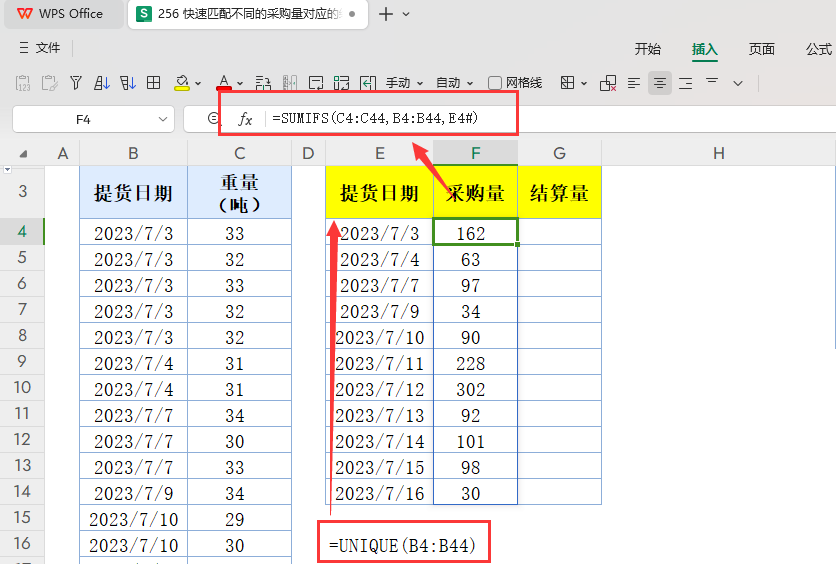Image resolution: width=836 pixels, height=564 pixels.
Task: Open the 文件 menu
Action: coord(40,48)
